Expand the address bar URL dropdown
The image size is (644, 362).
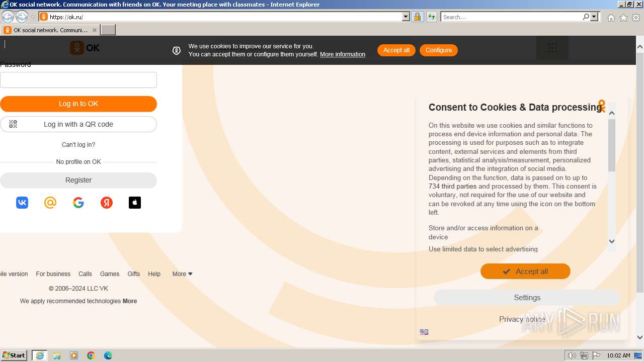(406, 17)
